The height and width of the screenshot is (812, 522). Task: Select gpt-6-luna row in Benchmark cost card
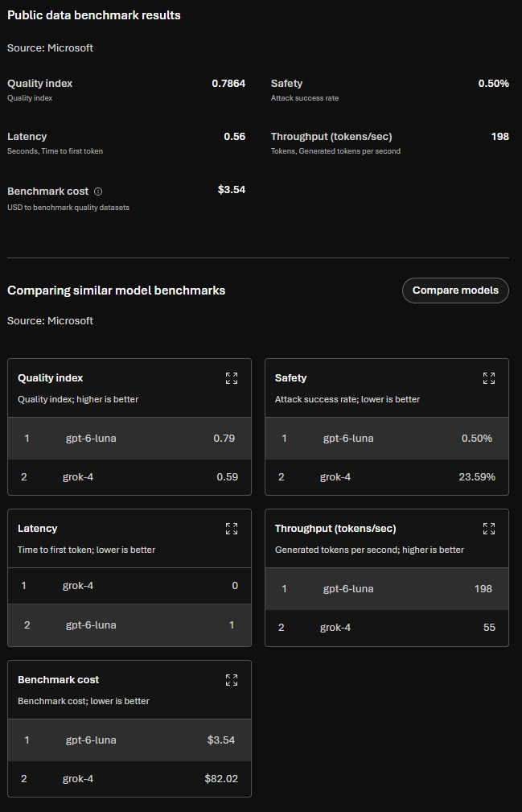click(x=129, y=740)
